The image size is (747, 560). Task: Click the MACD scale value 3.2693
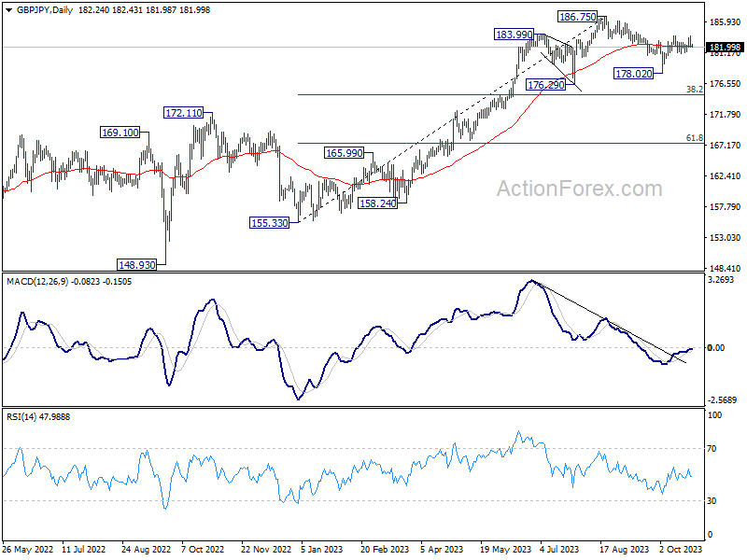721,279
